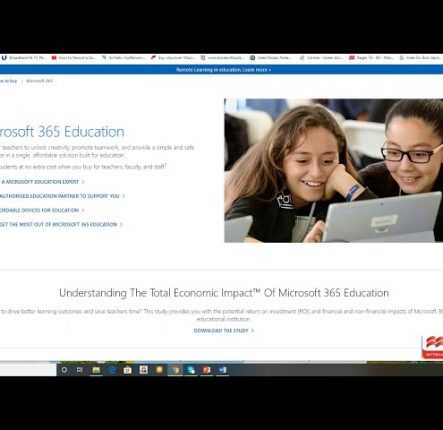Click 'Download the Study' link

click(x=224, y=331)
